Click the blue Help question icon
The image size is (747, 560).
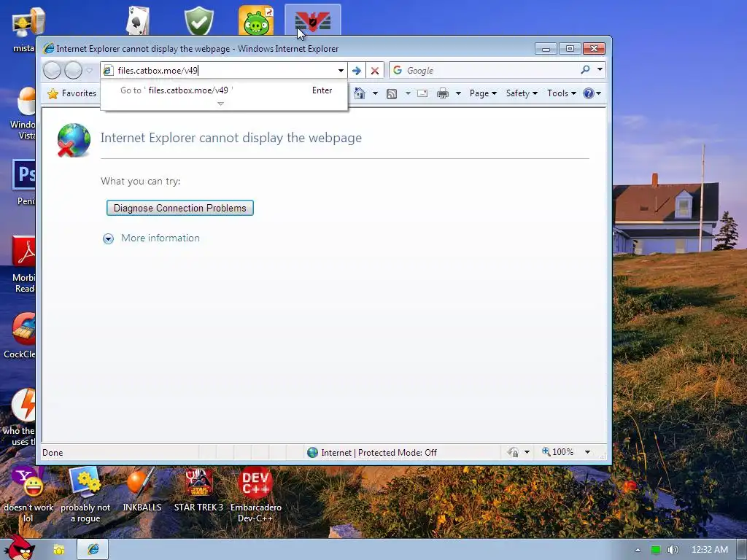[589, 93]
